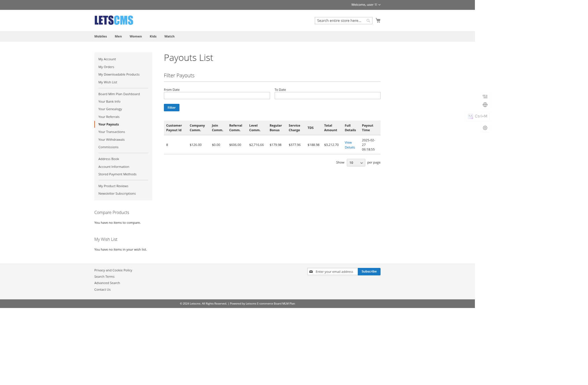
Task: Switch to the Mobiles category
Action: click(100, 36)
